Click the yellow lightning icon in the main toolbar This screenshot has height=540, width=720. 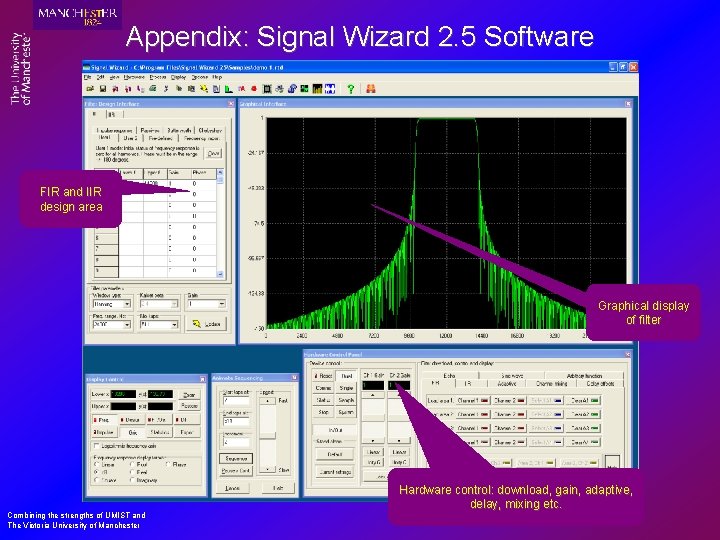click(x=204, y=89)
